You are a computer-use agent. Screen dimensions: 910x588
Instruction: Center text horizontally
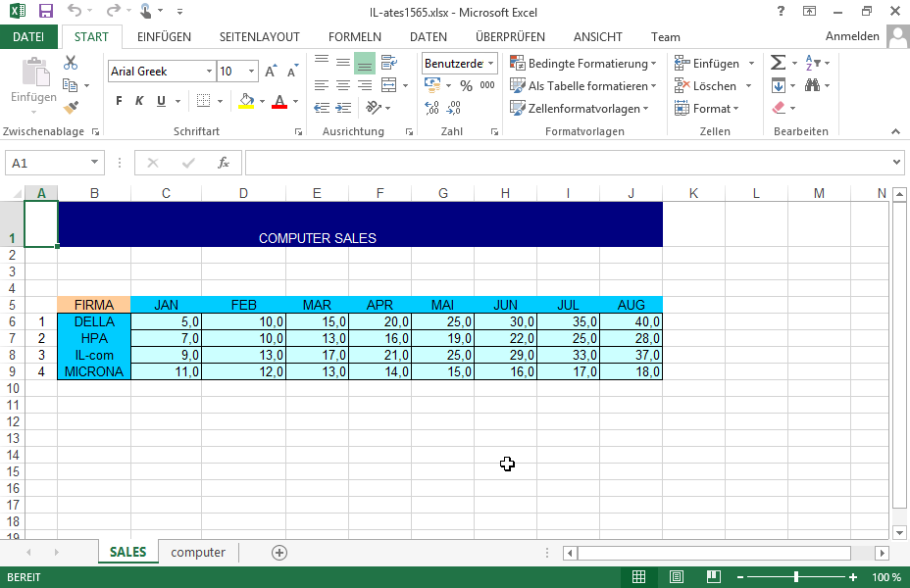point(343,85)
